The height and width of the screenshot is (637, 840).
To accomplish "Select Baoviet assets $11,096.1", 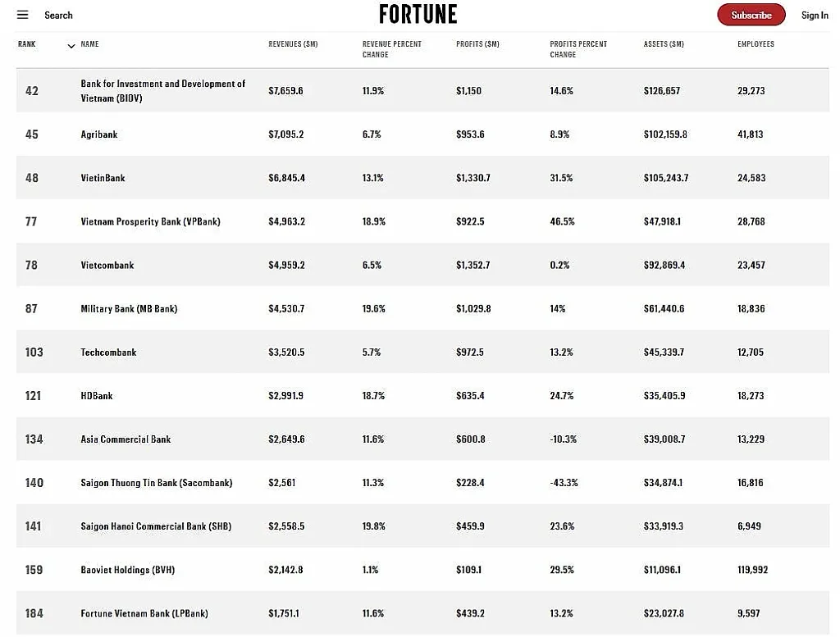I will coord(662,570).
